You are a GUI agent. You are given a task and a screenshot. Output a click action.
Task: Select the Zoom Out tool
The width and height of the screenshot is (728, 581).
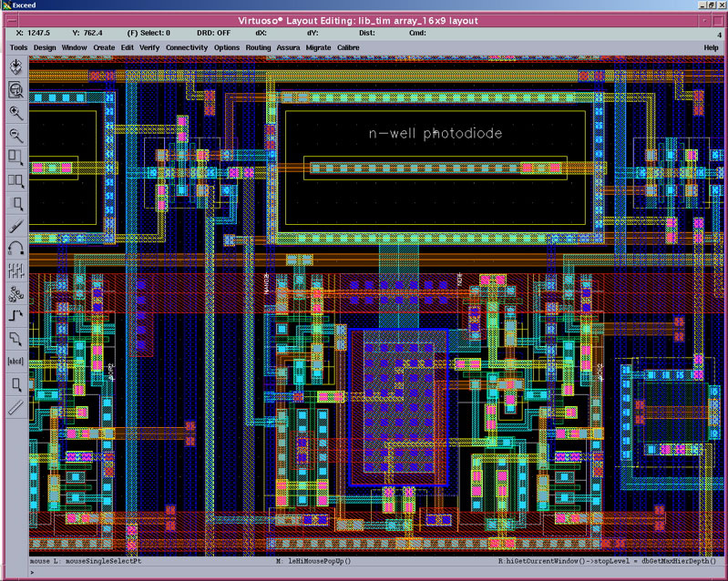click(x=15, y=135)
